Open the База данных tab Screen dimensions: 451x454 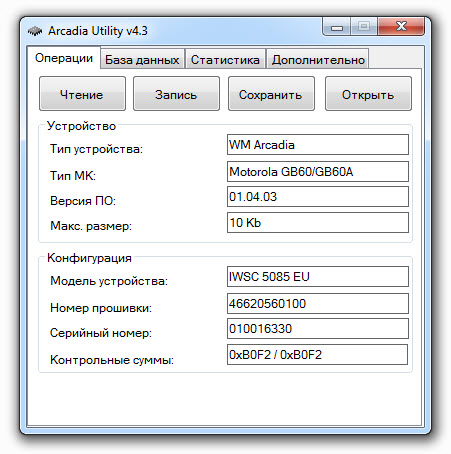pos(142,59)
